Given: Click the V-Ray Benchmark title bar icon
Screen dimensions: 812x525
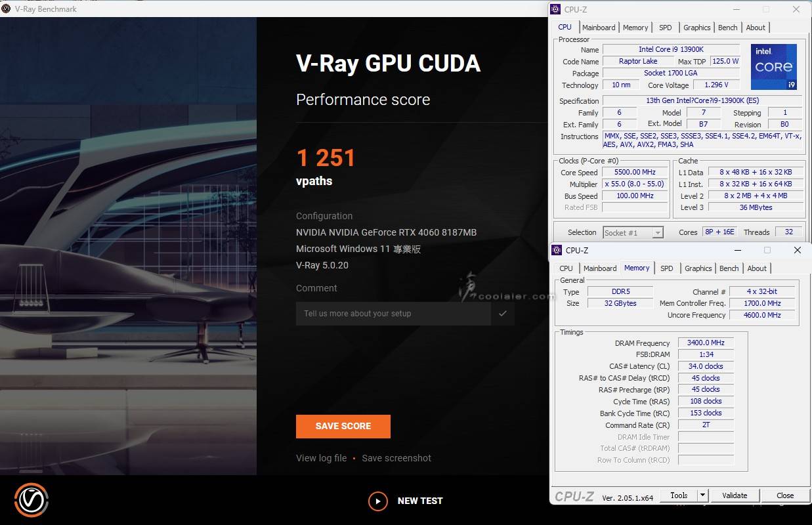Looking at the screenshot, I should coord(7,9).
